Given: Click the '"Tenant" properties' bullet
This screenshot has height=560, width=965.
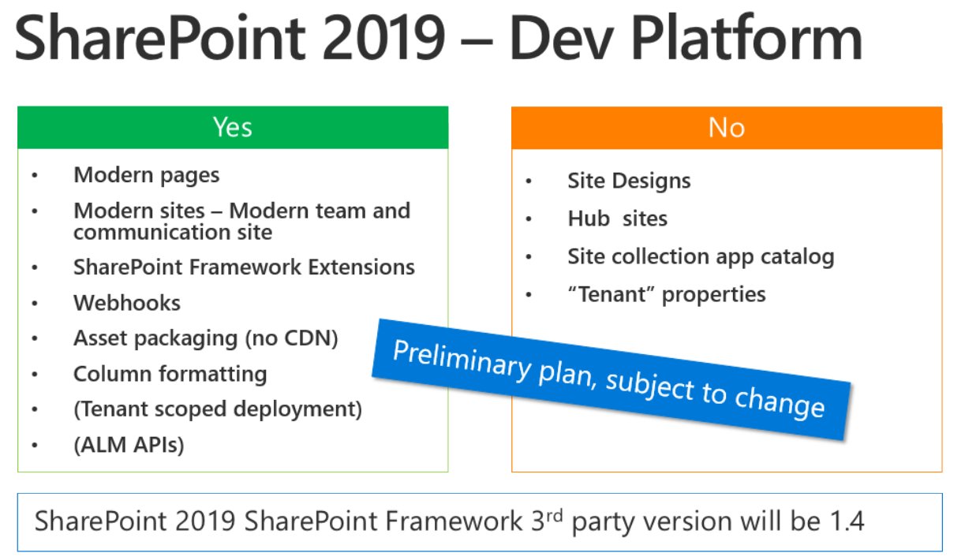Looking at the screenshot, I should pyautogui.click(x=667, y=294).
